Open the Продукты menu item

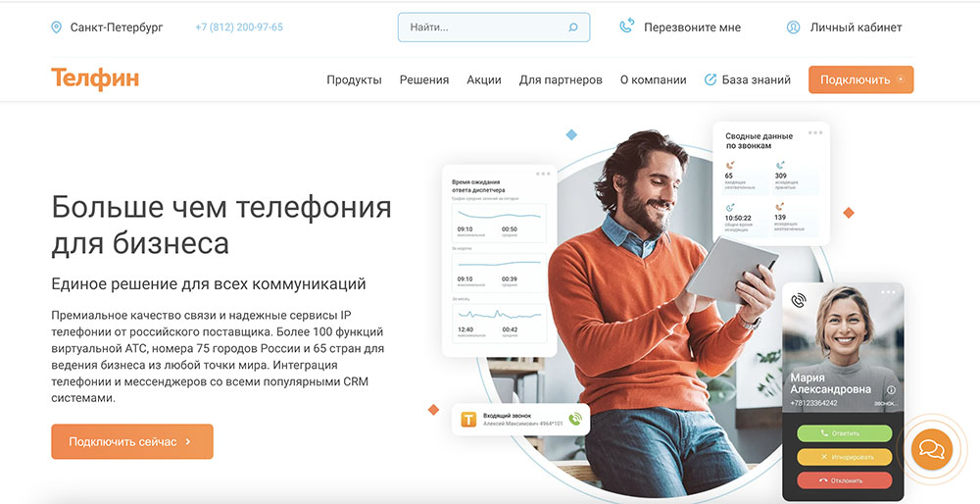[354, 80]
